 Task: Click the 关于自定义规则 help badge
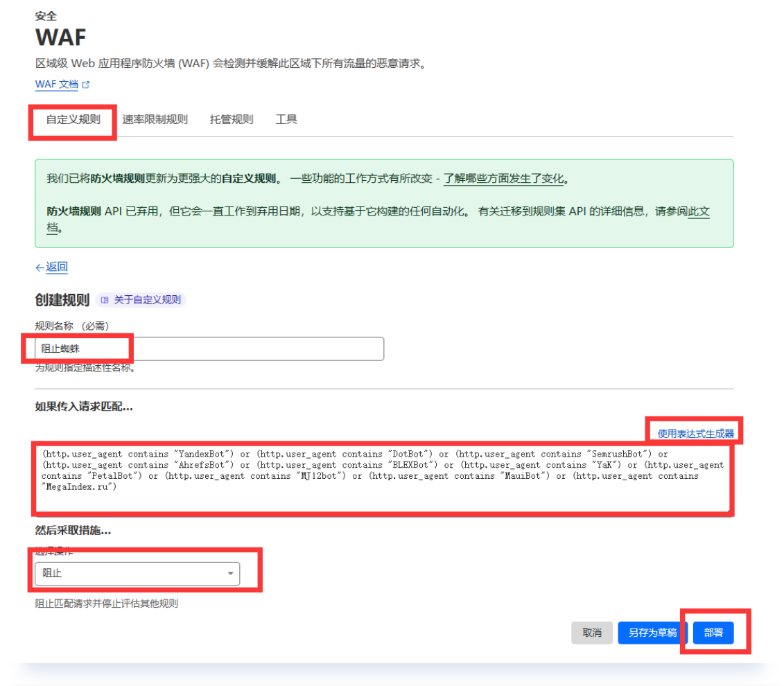coord(141,300)
